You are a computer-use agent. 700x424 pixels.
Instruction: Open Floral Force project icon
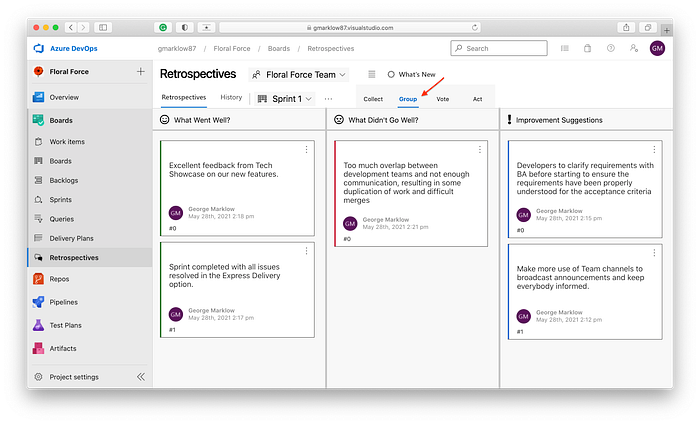pos(38,71)
